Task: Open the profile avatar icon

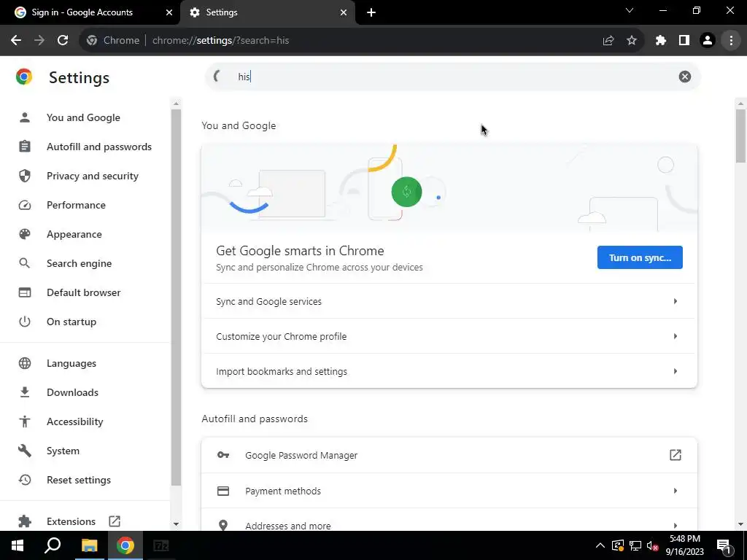Action: [708, 41]
